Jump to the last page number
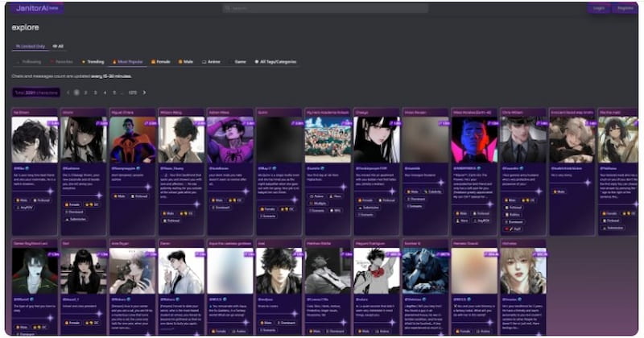This screenshot has height=338, width=644. (x=132, y=93)
